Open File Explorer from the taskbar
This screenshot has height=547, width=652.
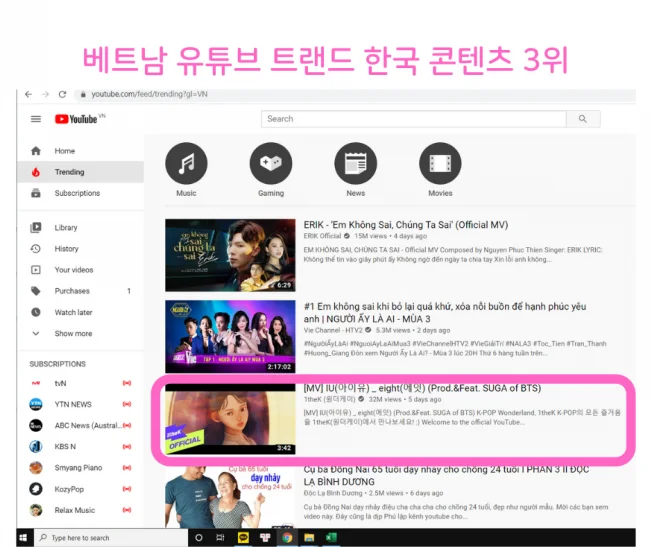pos(309,537)
